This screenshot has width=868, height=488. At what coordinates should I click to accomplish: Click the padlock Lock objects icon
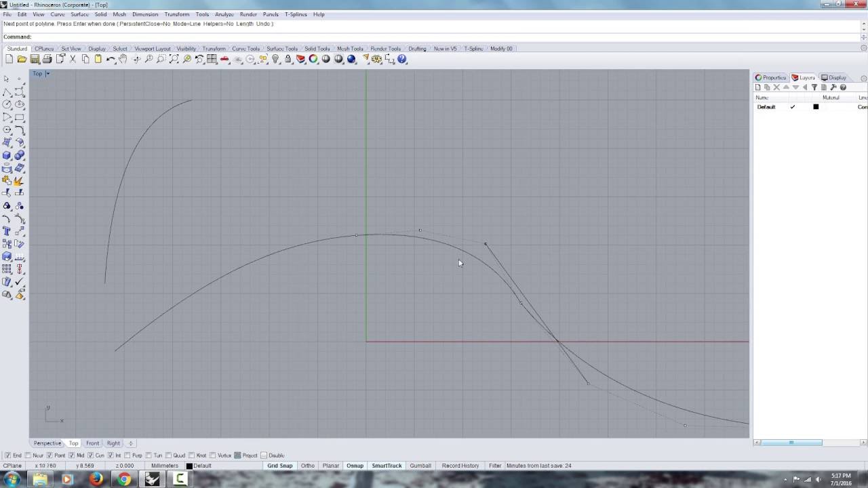288,60
